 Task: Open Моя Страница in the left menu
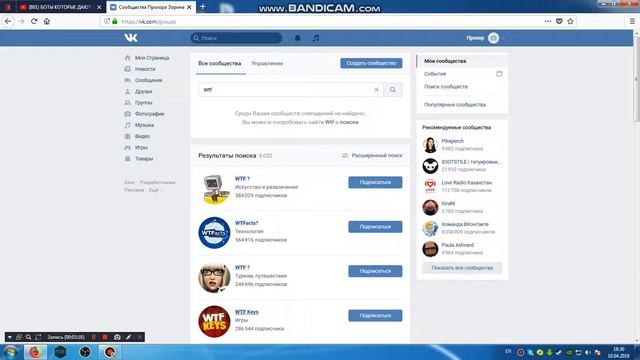click(x=152, y=58)
